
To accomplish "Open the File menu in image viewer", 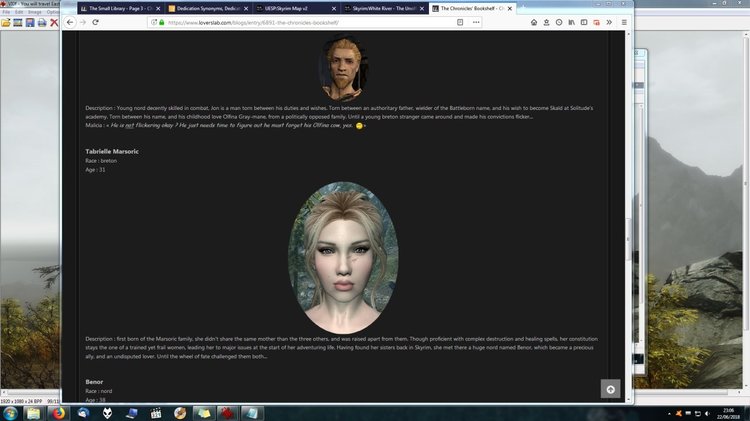I will 6,12.
